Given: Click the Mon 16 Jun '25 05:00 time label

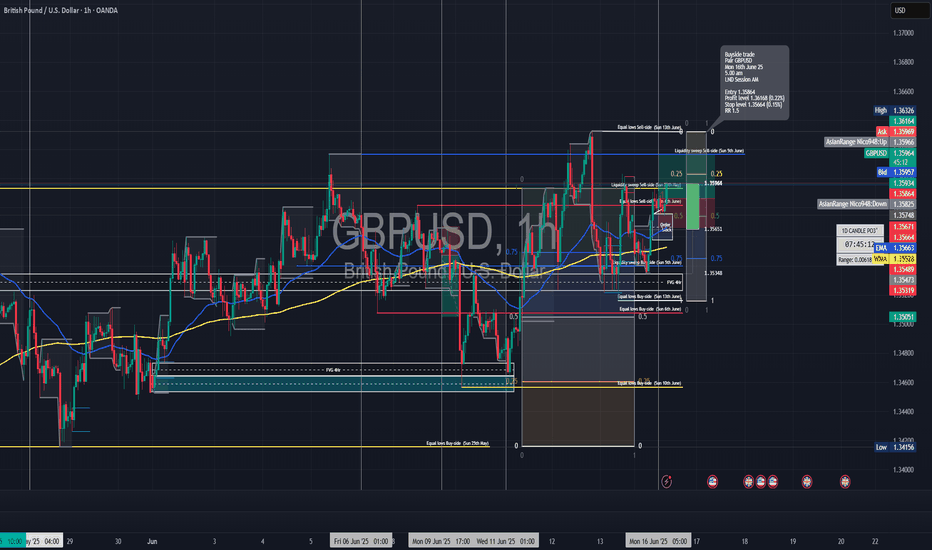Looking at the screenshot, I should 658,541.
